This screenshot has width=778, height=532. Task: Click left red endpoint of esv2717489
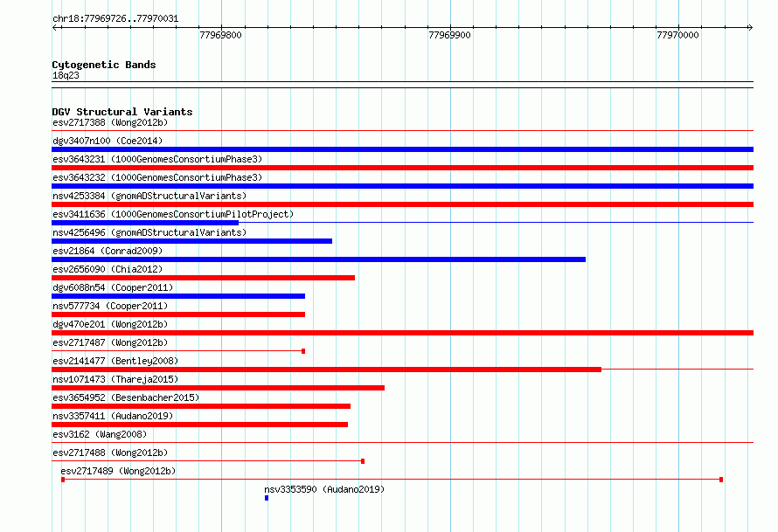point(63,480)
